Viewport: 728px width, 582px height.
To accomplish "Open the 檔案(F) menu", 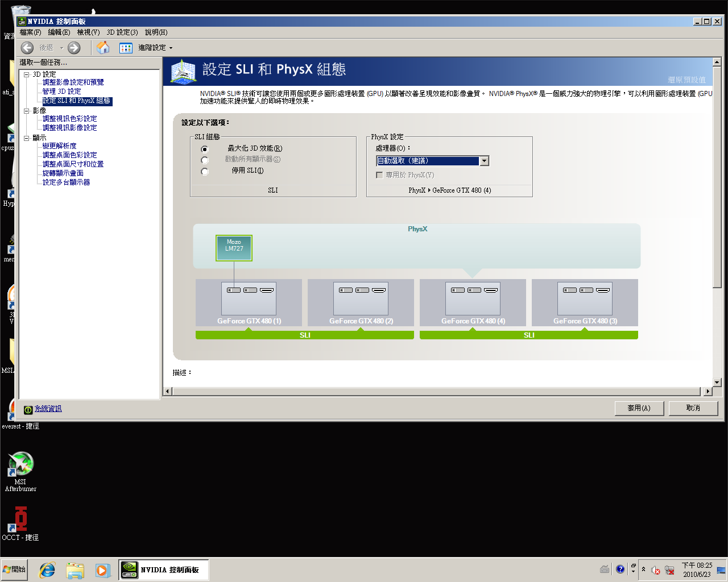I will pos(31,32).
